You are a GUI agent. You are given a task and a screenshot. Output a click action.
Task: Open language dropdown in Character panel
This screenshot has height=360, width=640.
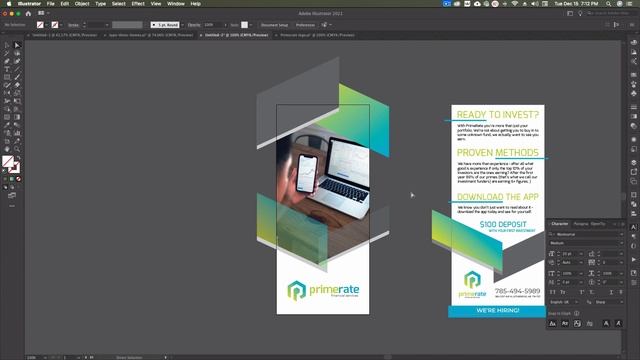click(576, 302)
